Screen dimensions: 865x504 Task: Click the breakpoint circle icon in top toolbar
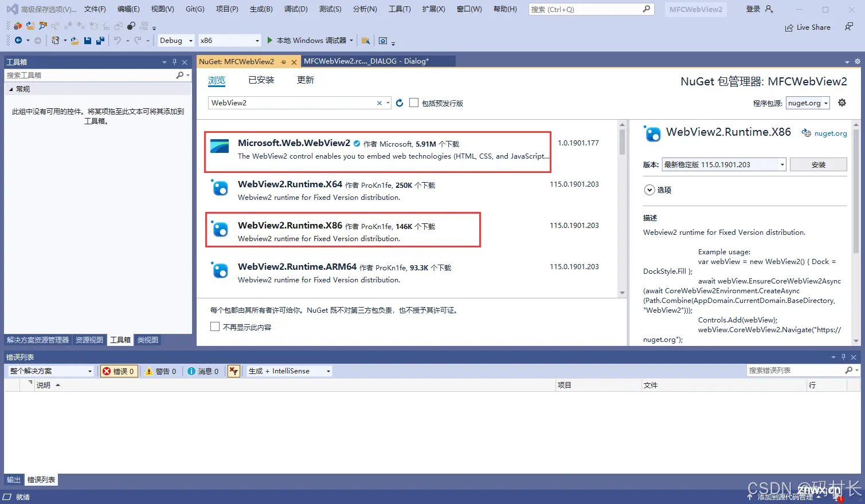(131, 26)
